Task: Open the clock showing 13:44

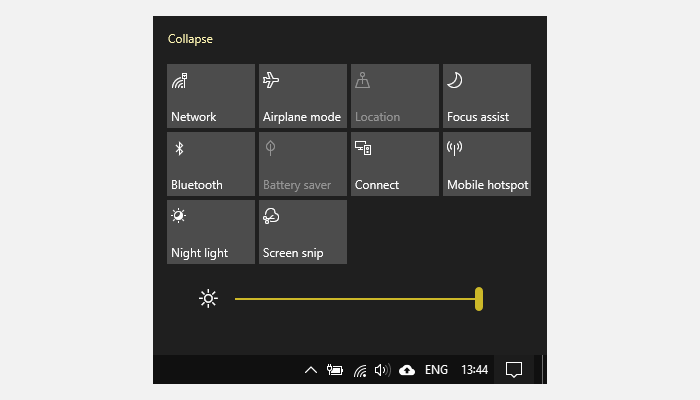Action: (x=474, y=370)
